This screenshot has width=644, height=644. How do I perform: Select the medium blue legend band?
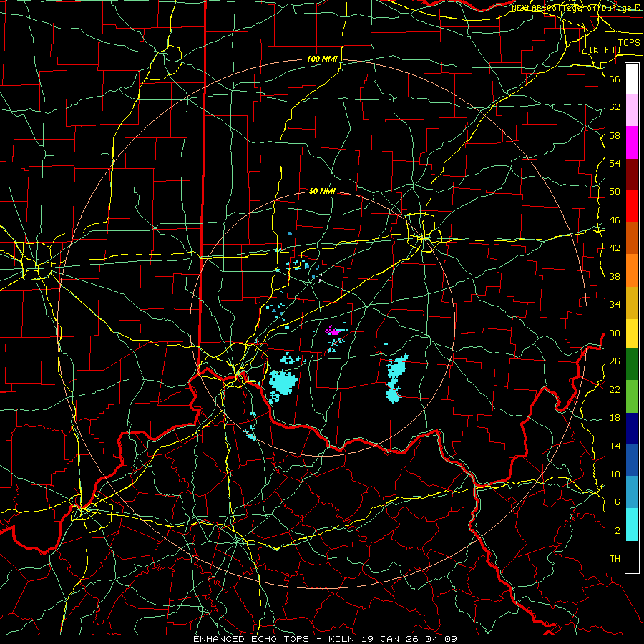coord(632,460)
